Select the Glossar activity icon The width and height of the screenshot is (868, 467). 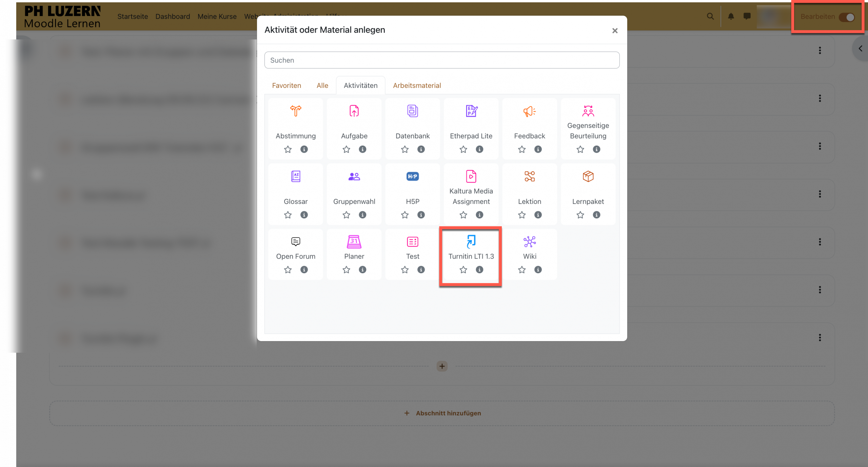[x=296, y=176]
